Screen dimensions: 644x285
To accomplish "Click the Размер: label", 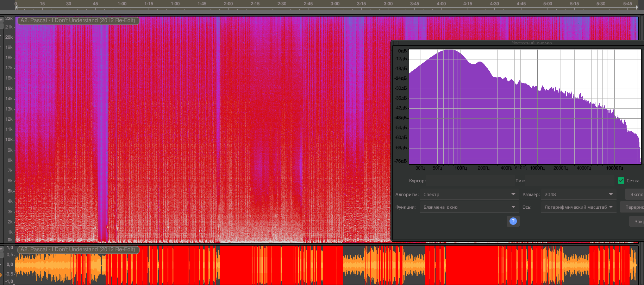I will pyautogui.click(x=531, y=194).
